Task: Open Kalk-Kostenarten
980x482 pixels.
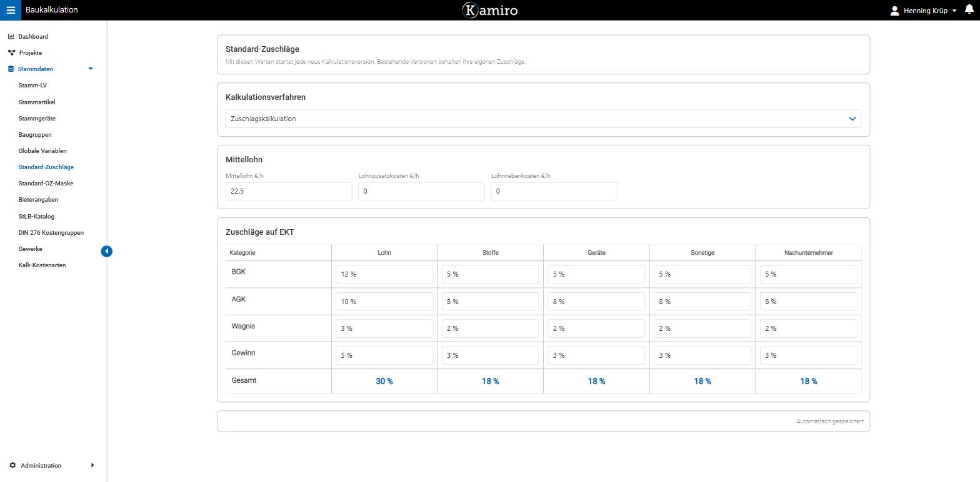Action: 42,265
